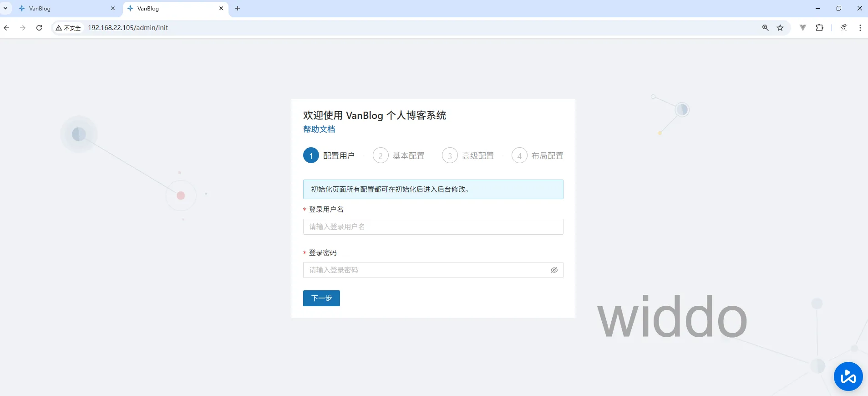Click the 下一步 button
This screenshot has width=868, height=396.
point(321,298)
